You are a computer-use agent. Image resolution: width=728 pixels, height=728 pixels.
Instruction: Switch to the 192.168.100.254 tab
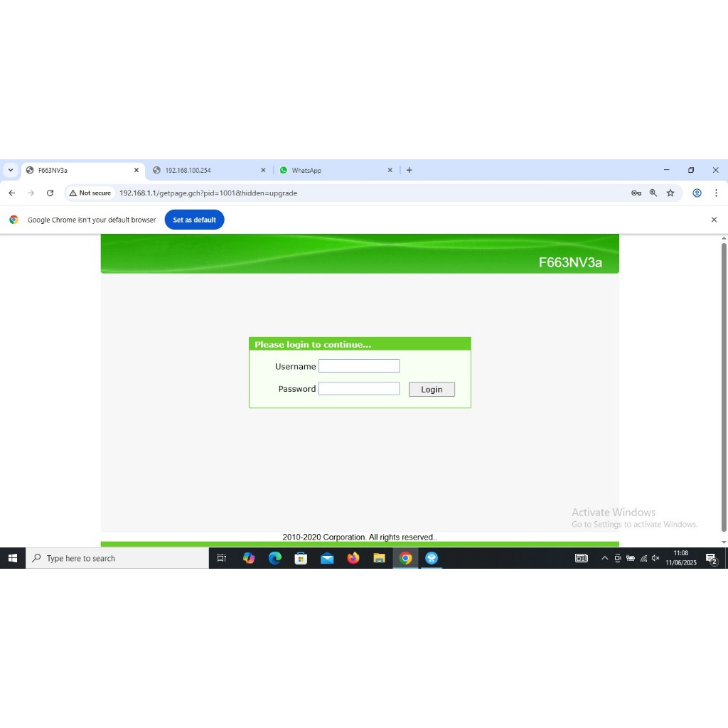click(206, 171)
